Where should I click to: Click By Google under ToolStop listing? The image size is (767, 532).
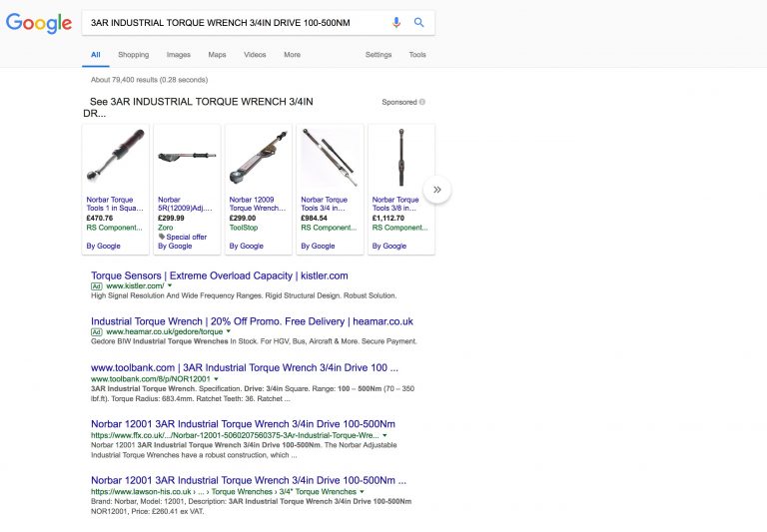click(x=246, y=246)
